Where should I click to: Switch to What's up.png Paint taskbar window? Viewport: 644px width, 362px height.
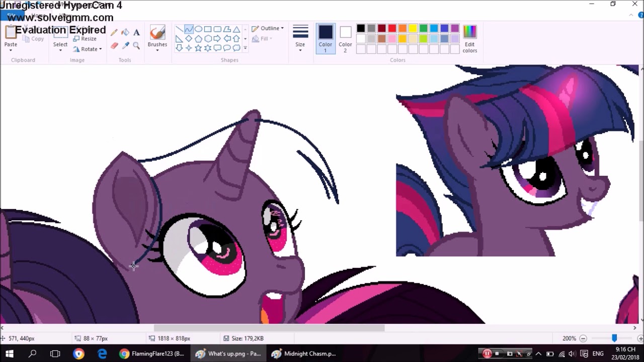[x=228, y=353]
